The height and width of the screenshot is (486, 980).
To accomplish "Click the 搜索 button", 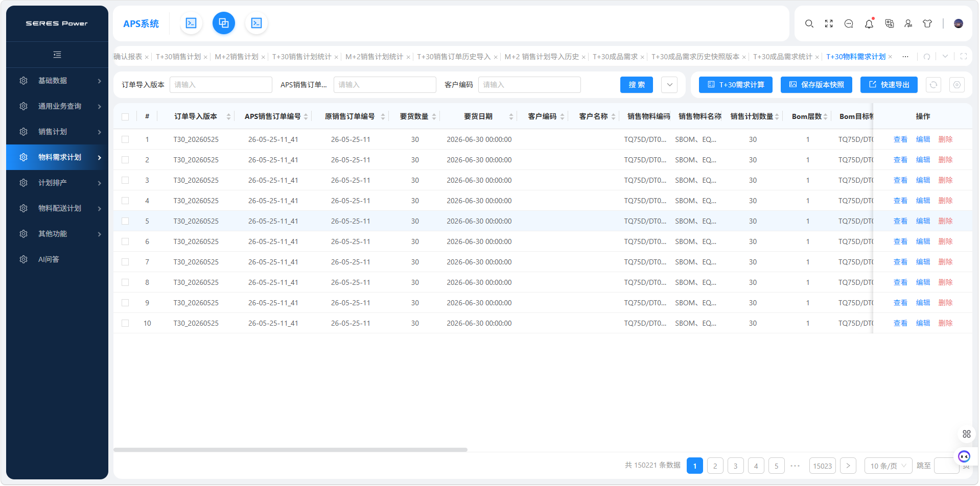I will coord(637,85).
